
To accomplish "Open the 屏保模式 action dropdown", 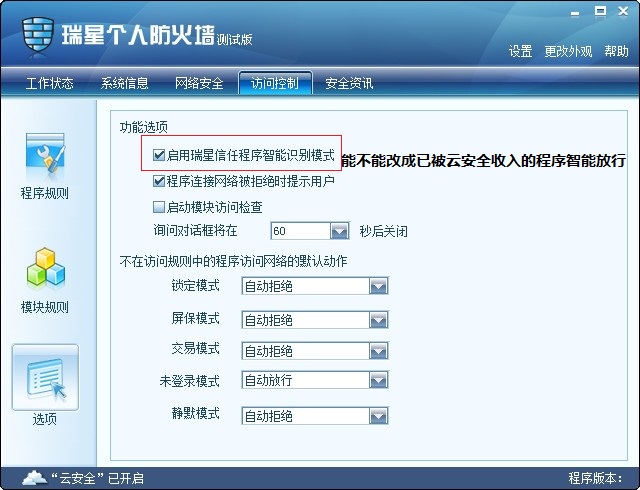I will (378, 320).
